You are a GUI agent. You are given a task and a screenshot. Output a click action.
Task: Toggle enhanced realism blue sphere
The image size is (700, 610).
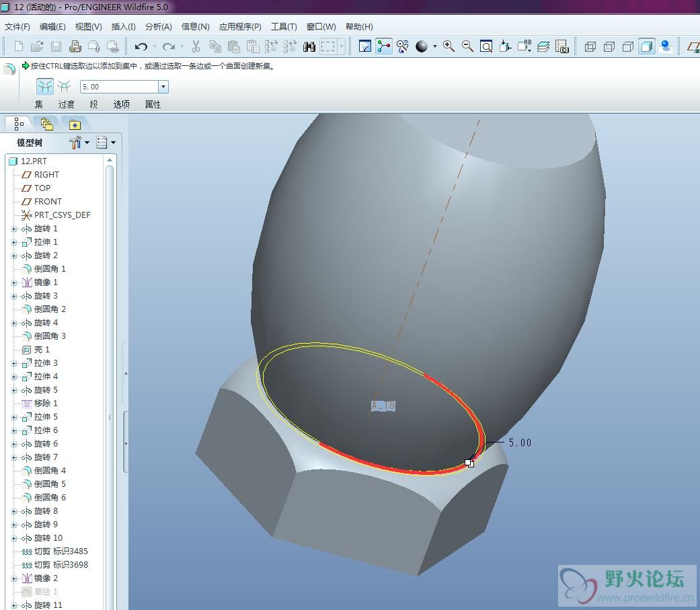tap(666, 46)
